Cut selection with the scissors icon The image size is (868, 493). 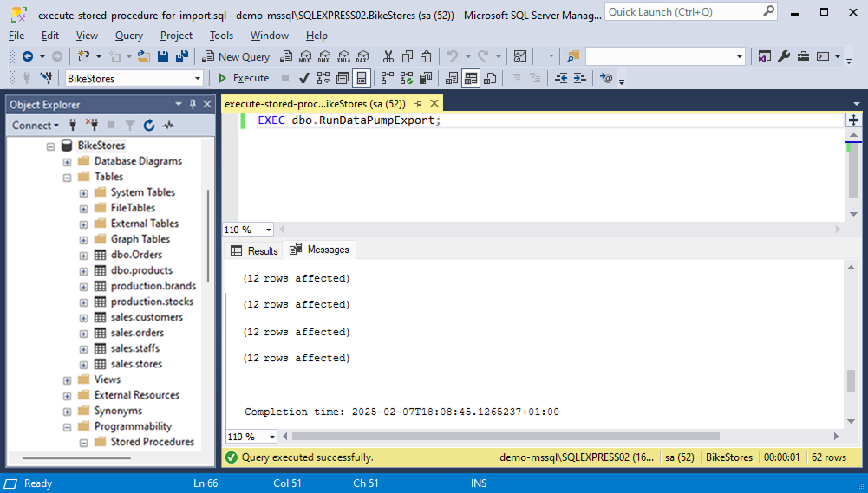tap(388, 56)
